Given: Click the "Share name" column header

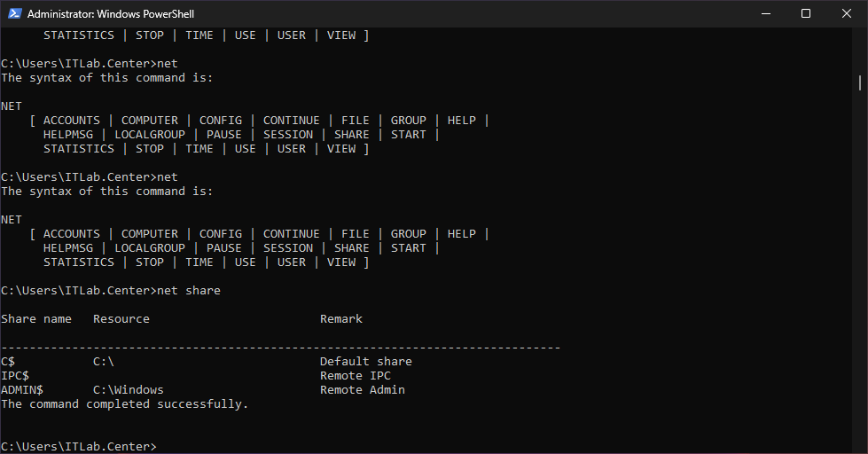Looking at the screenshot, I should coord(36,319).
